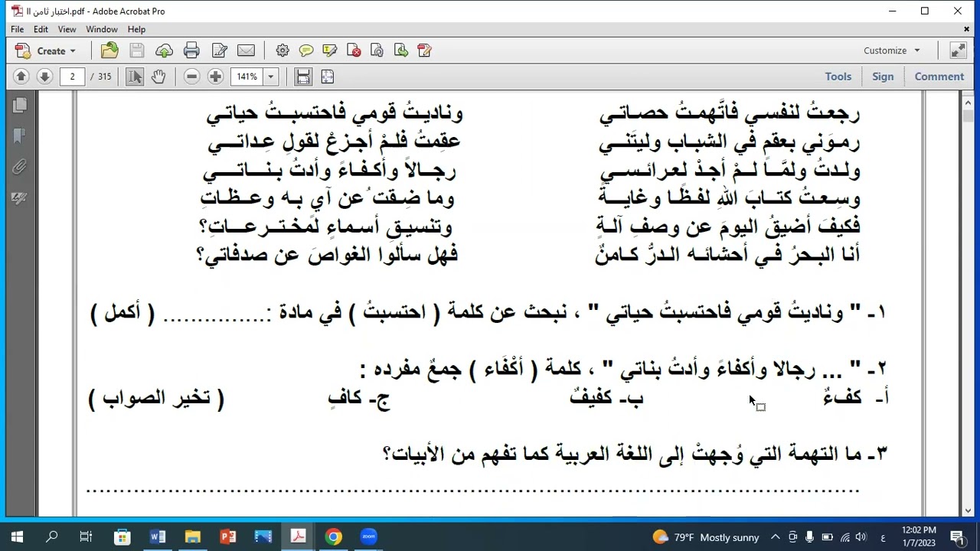Show the Signatures panel
The height and width of the screenshot is (551, 980).
click(20, 197)
